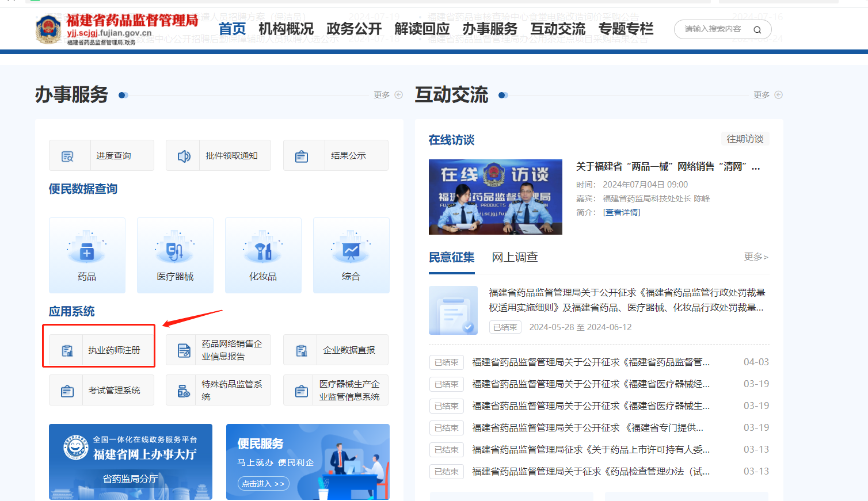Click the 药品网络销售企业信息报告 icon

[x=184, y=350]
